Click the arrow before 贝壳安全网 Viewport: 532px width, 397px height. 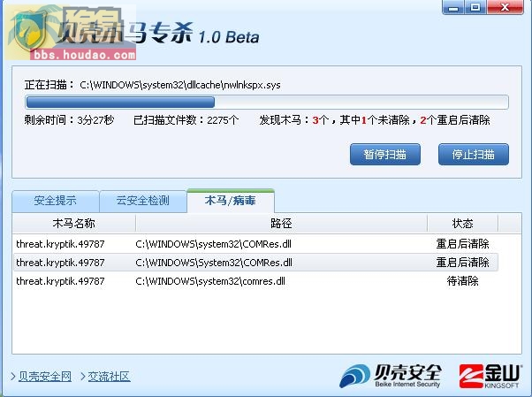13,377
